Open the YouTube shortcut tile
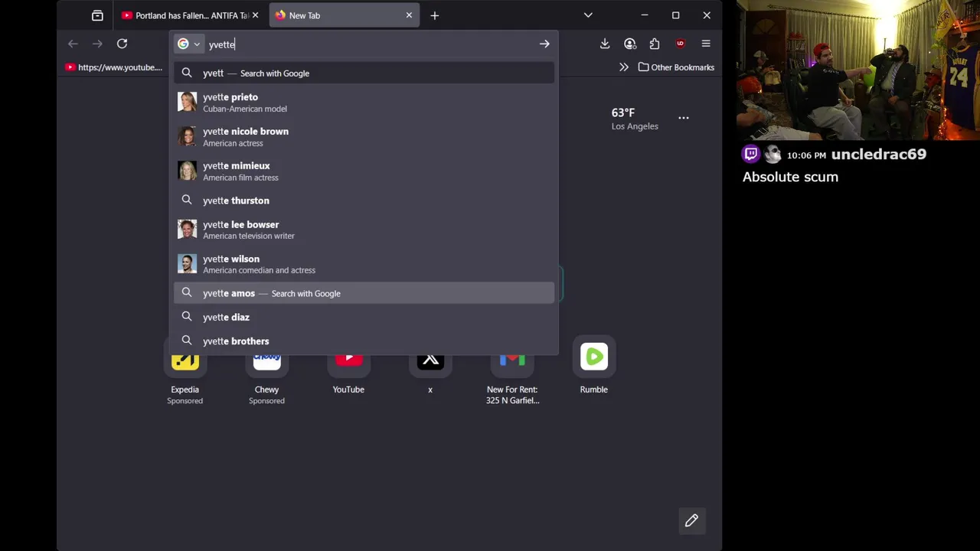Screen dimensions: 980x551 coord(348,367)
